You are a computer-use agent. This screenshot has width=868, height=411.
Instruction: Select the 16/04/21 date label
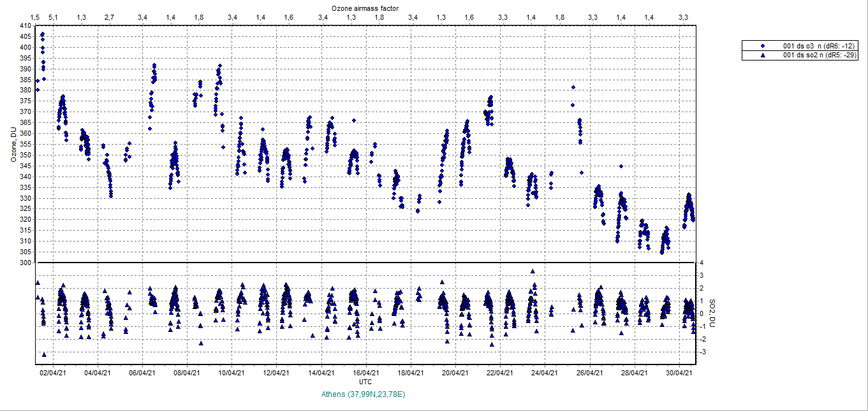(x=366, y=372)
